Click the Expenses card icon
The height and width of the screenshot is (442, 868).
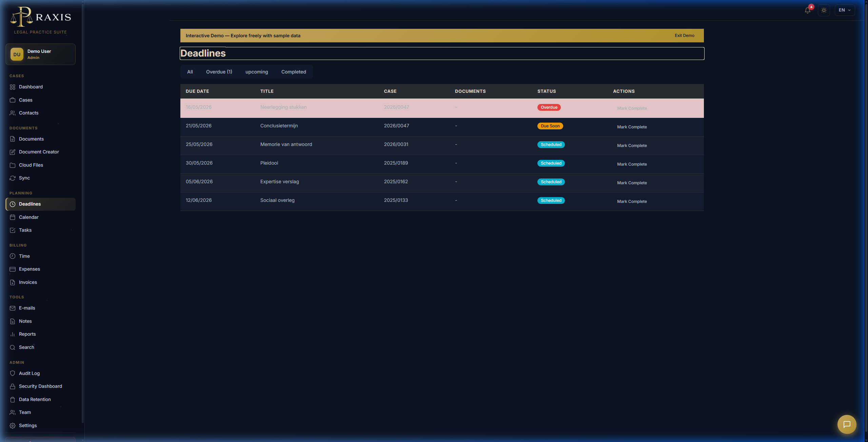point(13,269)
